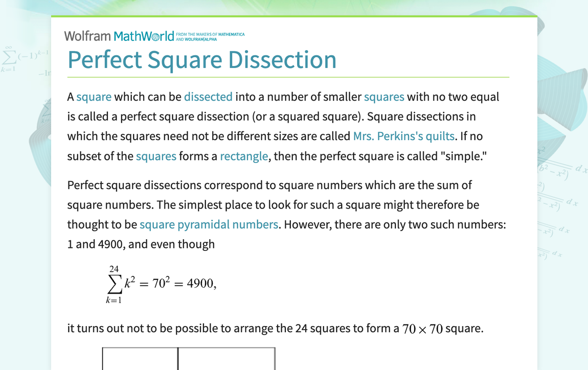The height and width of the screenshot is (370, 588).
Task: Open the 'square' link after the word 'A'
Action: pyautogui.click(x=94, y=97)
